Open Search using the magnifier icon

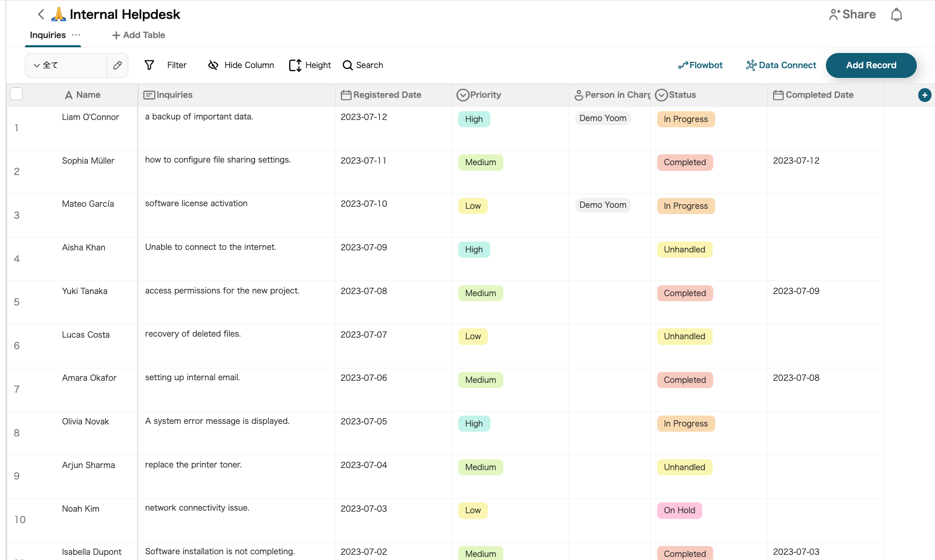point(348,65)
